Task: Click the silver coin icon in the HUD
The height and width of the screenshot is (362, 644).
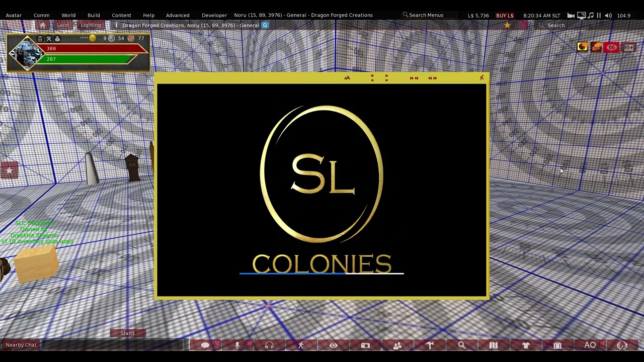Action: point(112,38)
